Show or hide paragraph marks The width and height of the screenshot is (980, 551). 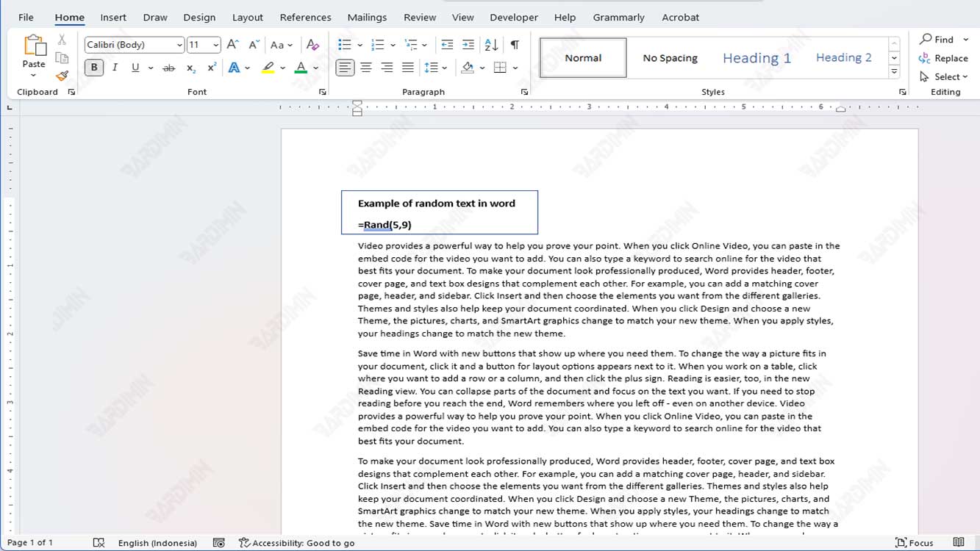click(515, 45)
